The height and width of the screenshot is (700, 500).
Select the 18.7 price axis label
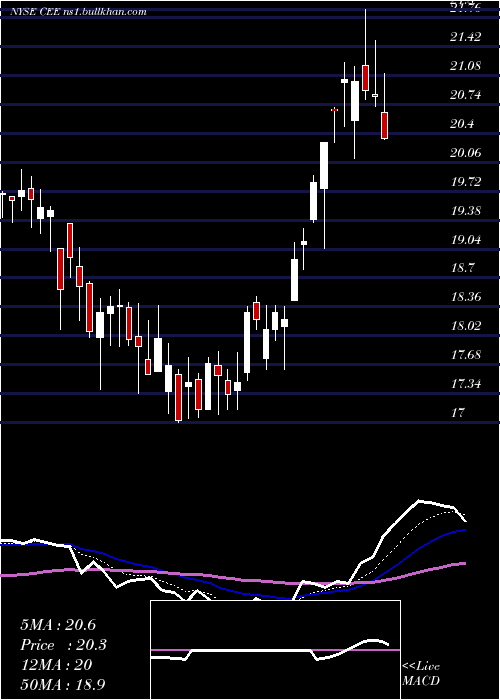(462, 268)
